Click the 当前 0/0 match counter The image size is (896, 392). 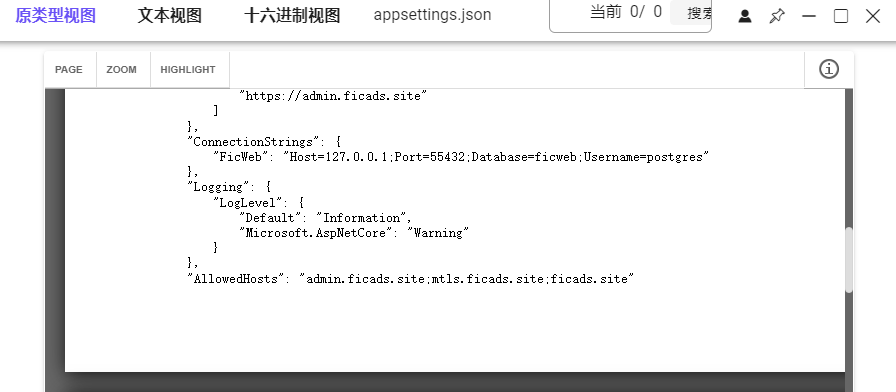click(x=626, y=12)
